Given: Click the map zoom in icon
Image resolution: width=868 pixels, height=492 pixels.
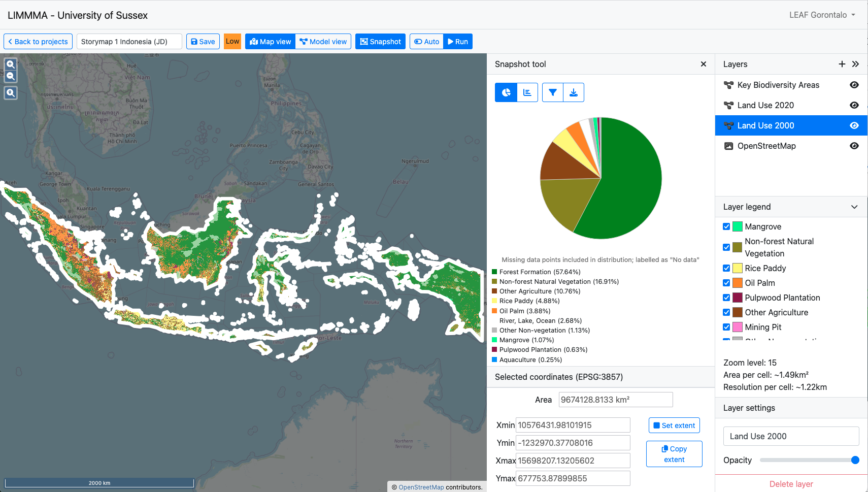Looking at the screenshot, I should pos(11,64).
